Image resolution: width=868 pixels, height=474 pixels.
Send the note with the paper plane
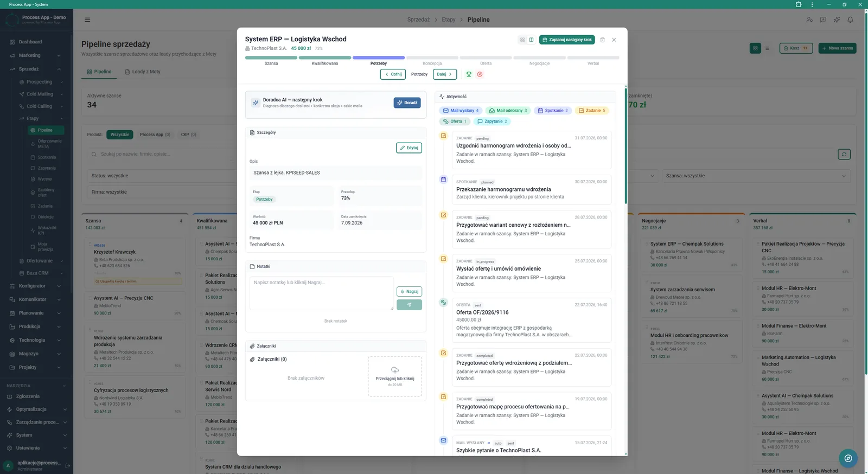coord(409,305)
